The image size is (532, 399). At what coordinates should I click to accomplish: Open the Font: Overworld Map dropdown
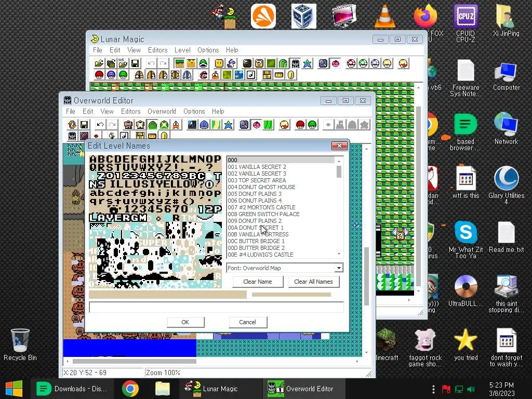339,268
